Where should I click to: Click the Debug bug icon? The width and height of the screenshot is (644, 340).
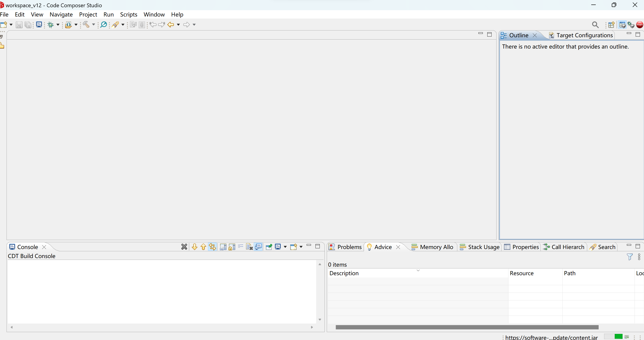click(51, 25)
